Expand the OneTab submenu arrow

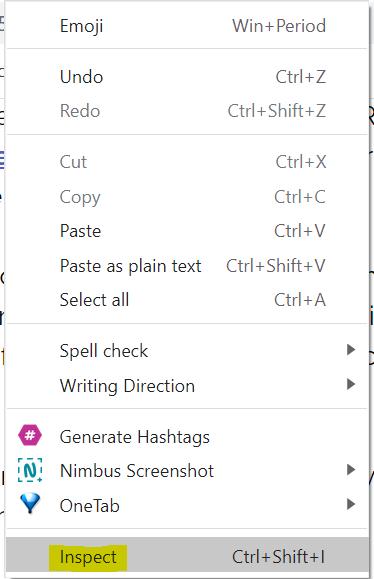(351, 504)
